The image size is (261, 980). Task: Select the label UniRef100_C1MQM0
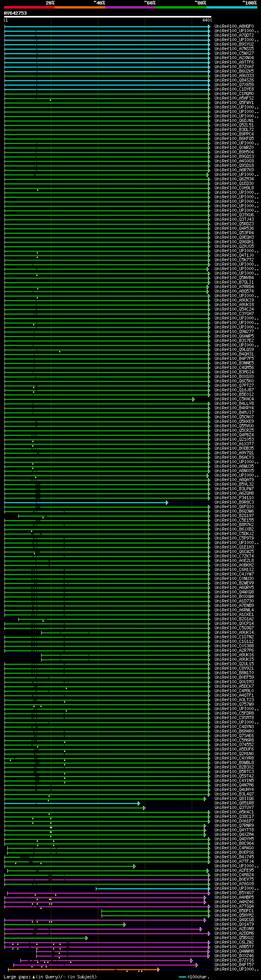[234, 93]
